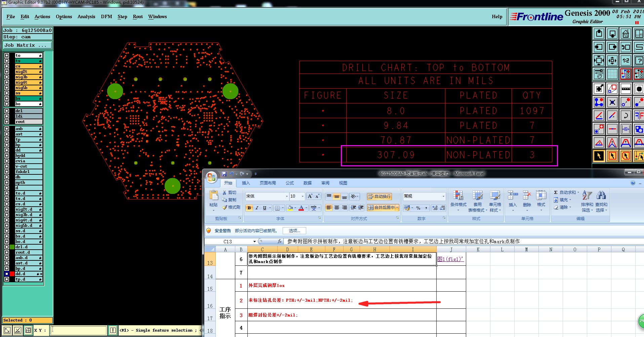This screenshot has width=644, height=337.
Task: Toggle the checkbox for layer asb
Action: [7, 129]
